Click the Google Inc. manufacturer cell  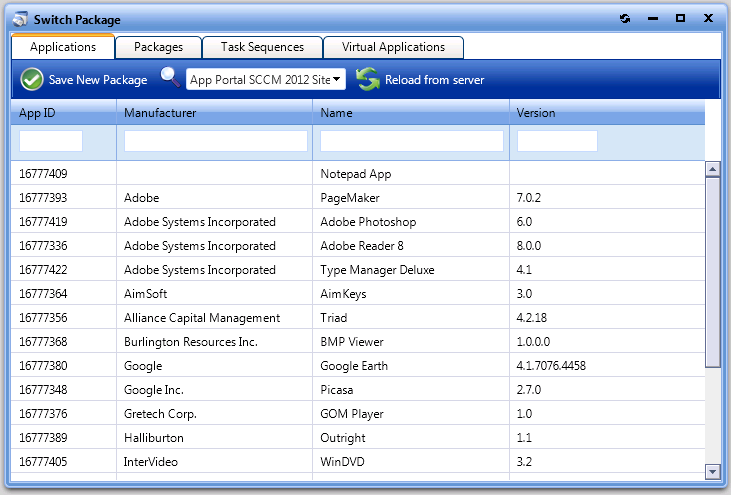pyautogui.click(x=214, y=390)
